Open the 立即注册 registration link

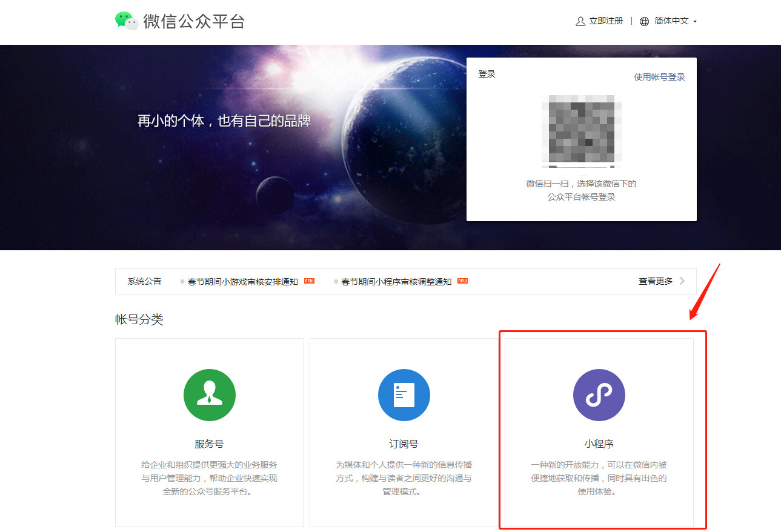(x=606, y=21)
